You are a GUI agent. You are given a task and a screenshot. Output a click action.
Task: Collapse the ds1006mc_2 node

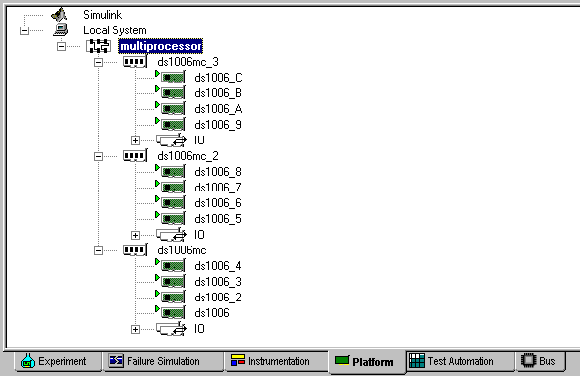click(x=98, y=156)
